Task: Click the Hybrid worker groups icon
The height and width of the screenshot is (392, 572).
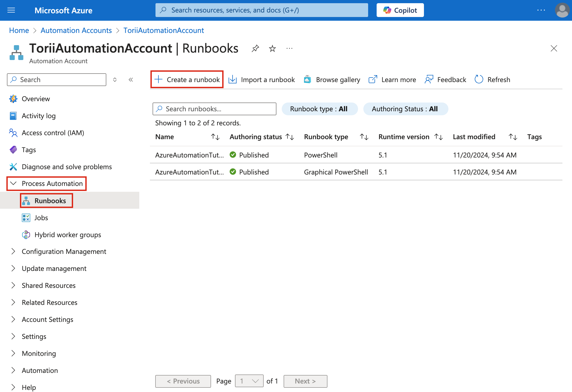Action: (x=26, y=235)
